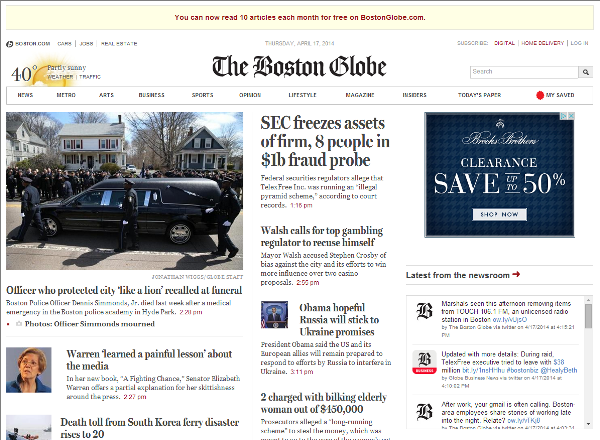Click the Shop Now button in the ad
Screen dimensions: 600x440
tap(499, 215)
